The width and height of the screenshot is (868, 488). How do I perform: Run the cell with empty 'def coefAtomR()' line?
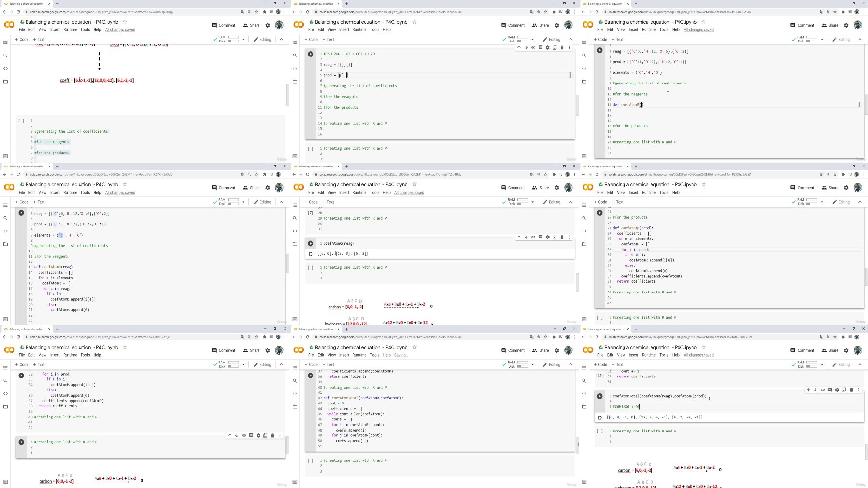(600, 50)
